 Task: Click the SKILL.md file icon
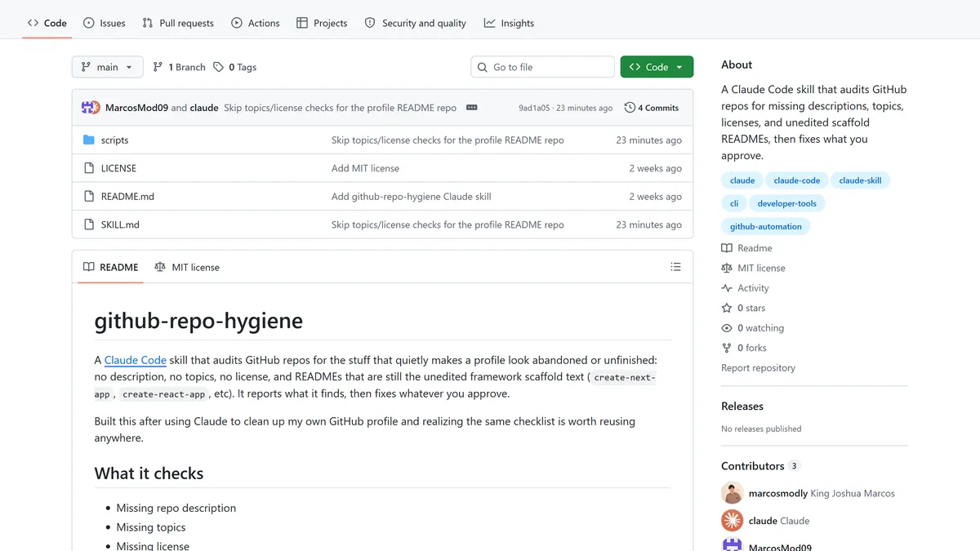pos(89,224)
